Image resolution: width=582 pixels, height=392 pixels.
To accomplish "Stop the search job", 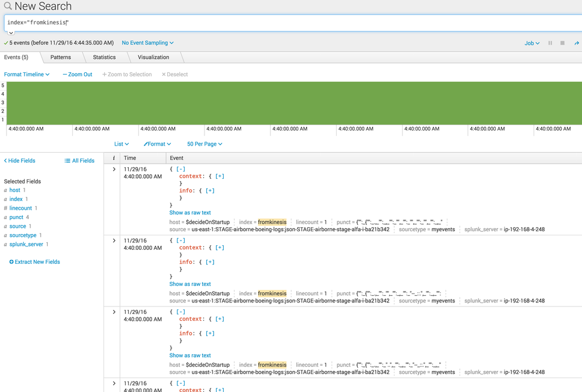I will 562,43.
